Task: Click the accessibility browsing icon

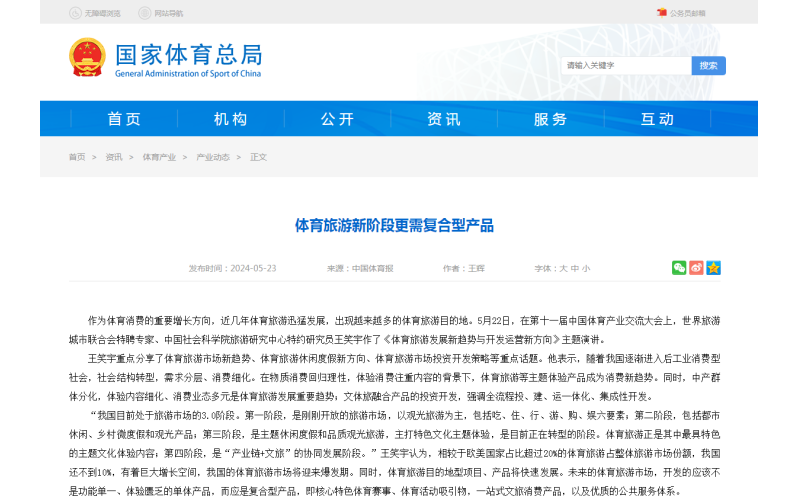Action: click(x=75, y=13)
